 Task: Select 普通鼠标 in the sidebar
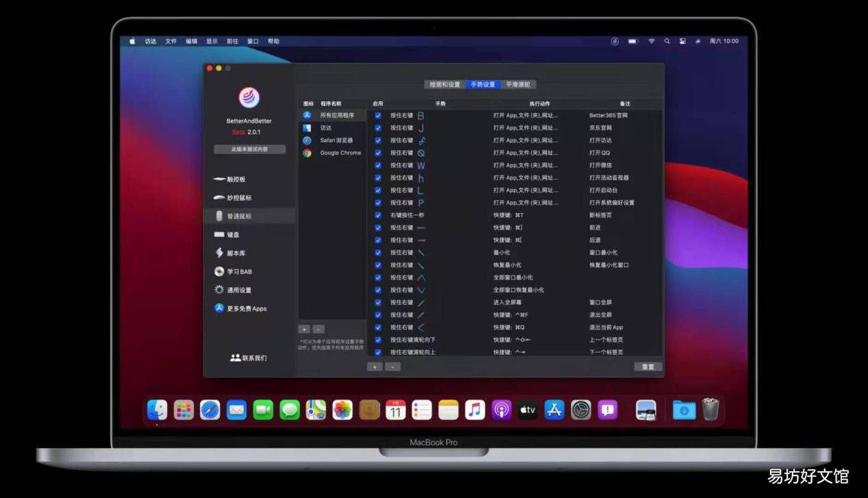(249, 216)
